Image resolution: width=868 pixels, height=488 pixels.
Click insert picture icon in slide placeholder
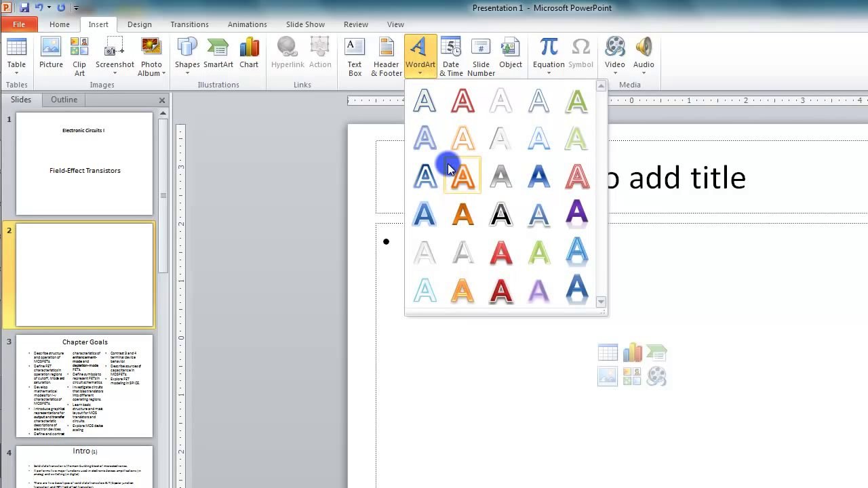point(608,376)
